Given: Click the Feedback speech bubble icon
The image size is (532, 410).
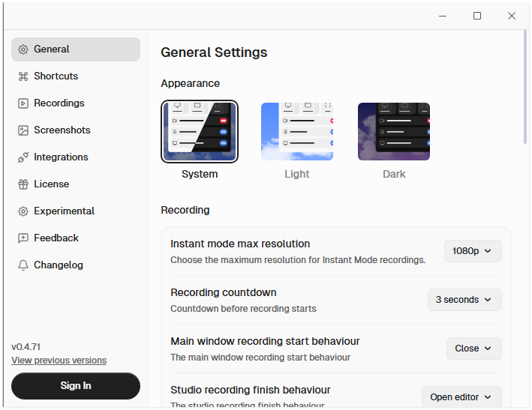Looking at the screenshot, I should click(x=23, y=238).
